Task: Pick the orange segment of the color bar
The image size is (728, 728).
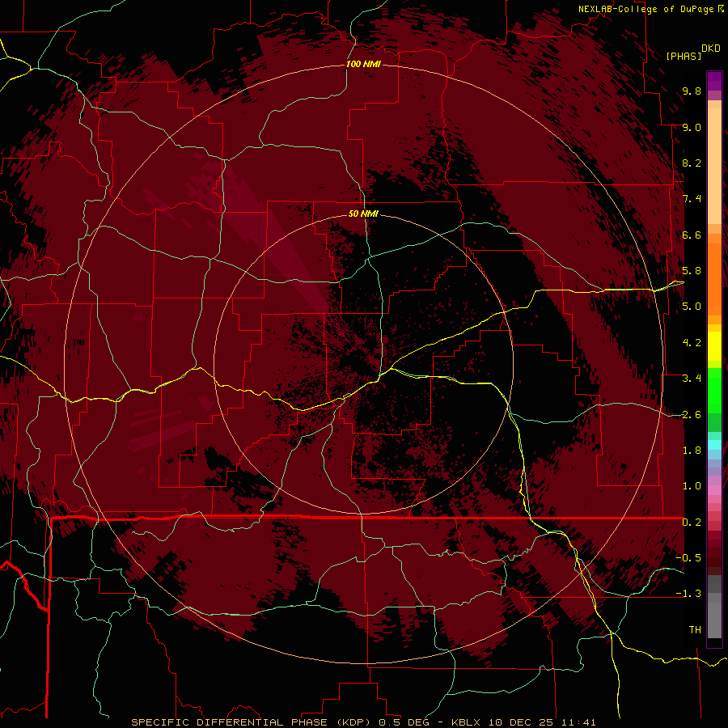Action: coord(714,278)
